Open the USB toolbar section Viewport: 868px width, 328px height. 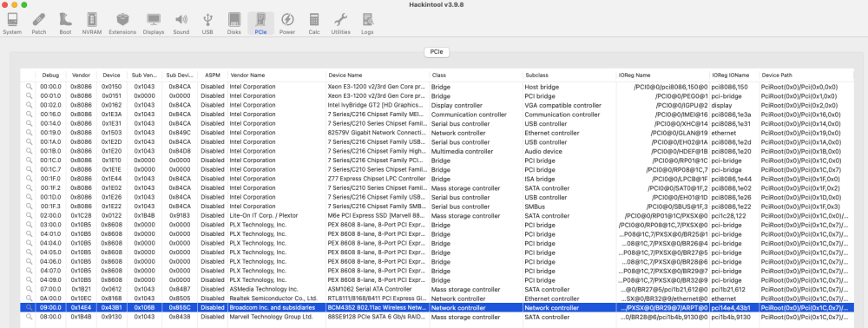(207, 23)
